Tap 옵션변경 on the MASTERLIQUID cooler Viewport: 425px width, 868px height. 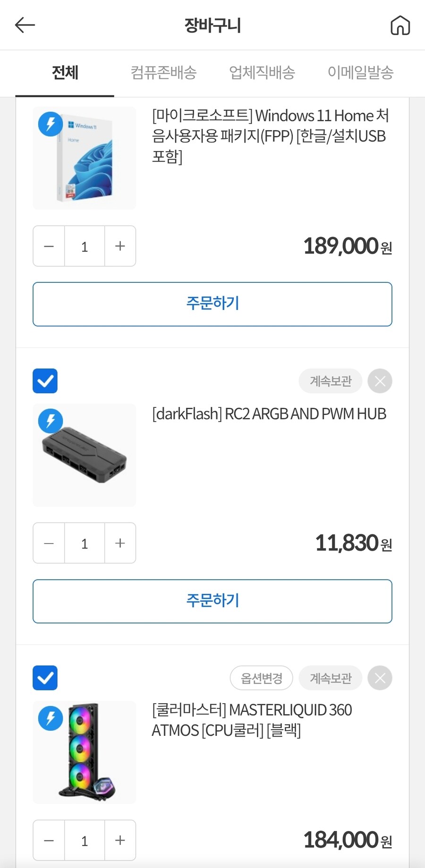(261, 678)
